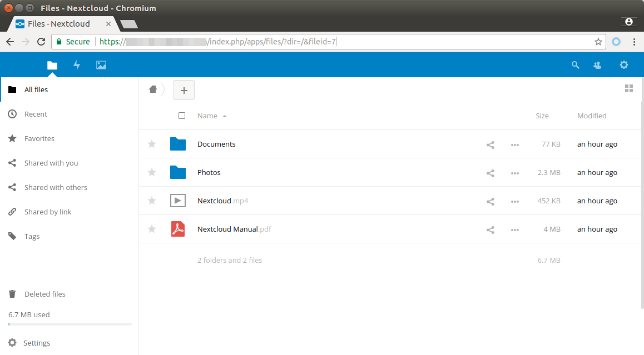Expand the new file plus menu
The height and width of the screenshot is (355, 644).
click(x=184, y=90)
